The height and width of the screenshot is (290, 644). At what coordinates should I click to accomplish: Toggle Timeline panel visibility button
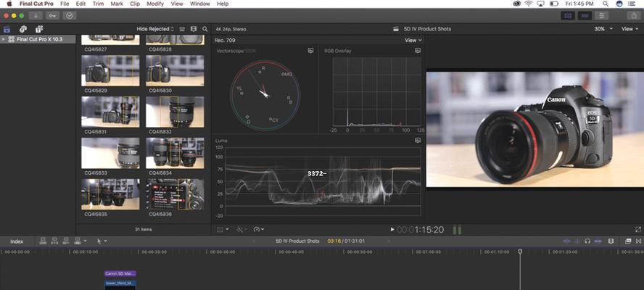[585, 16]
